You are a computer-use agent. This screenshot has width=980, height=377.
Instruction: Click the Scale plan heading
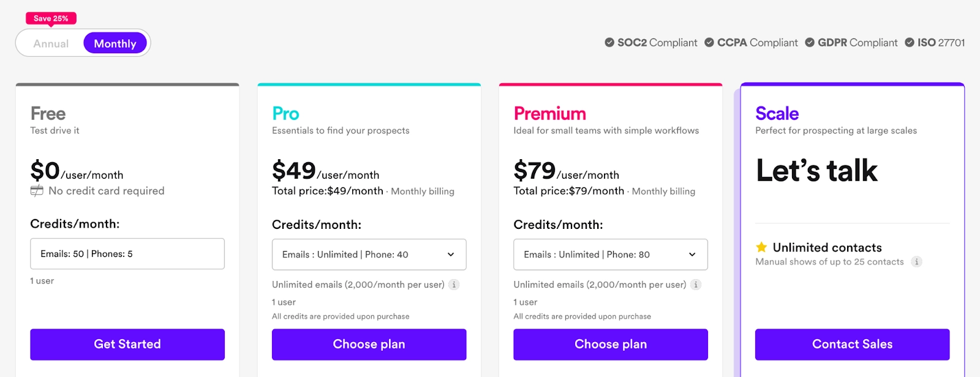coord(777,114)
